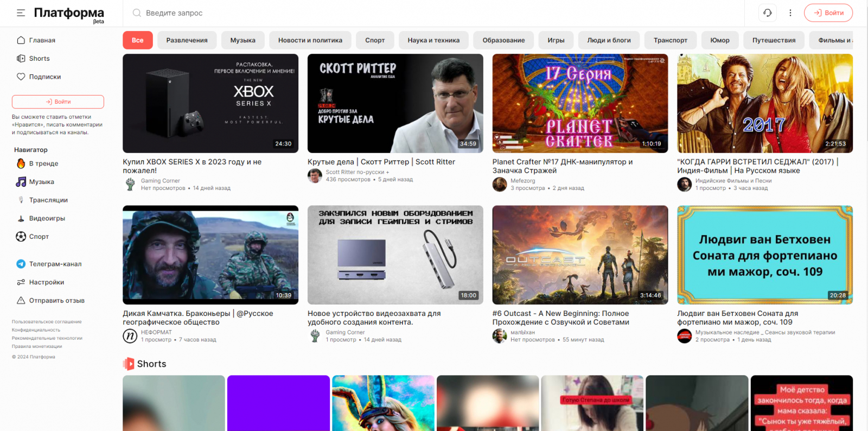Click the Scott Ritter по-русски channel avatar
The height and width of the screenshot is (431, 868).
315,176
